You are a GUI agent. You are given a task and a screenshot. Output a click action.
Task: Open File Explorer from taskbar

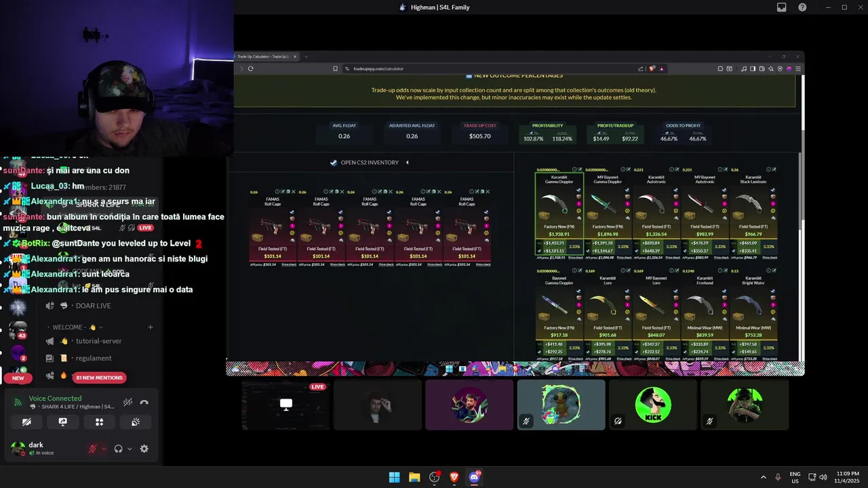click(414, 477)
